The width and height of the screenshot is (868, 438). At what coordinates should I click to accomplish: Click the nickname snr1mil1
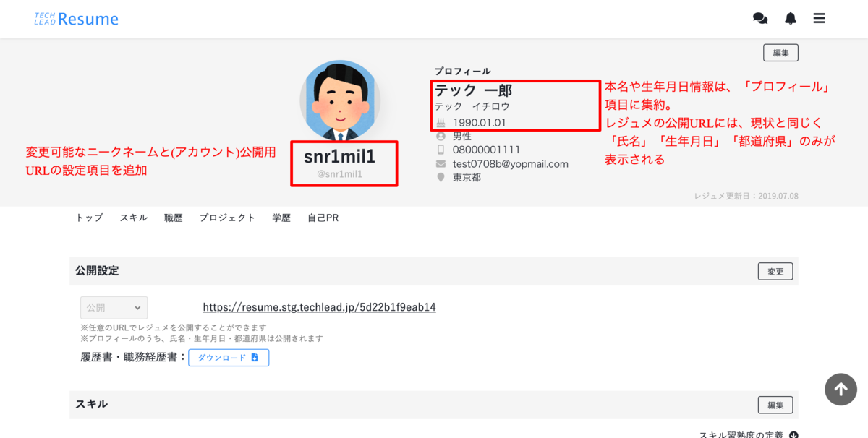[339, 156]
